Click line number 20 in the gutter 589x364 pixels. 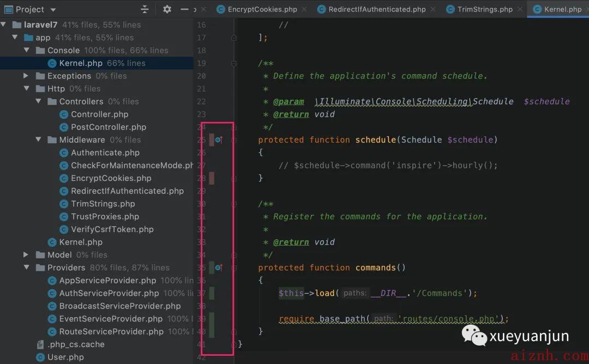[x=201, y=76]
